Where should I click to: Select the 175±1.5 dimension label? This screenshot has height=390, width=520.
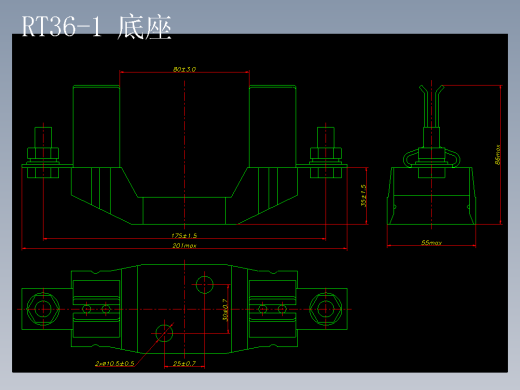pyautogui.click(x=184, y=236)
